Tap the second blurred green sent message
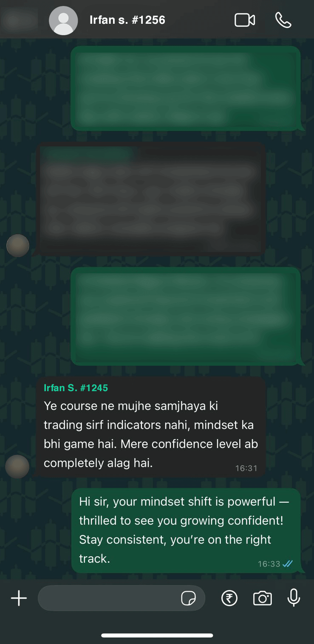Viewport: 314px width, 644px height. [186, 316]
